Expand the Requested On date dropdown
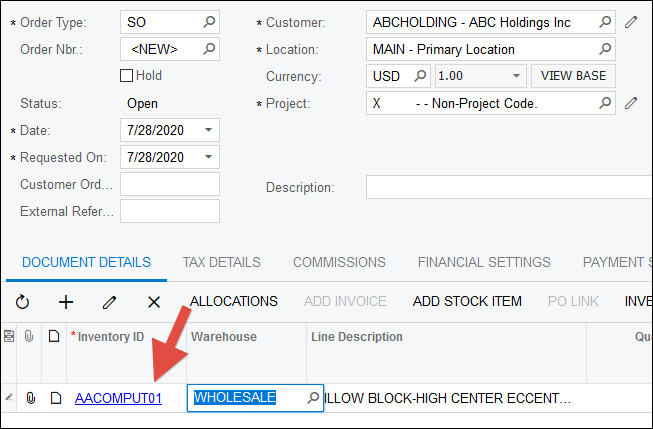Image resolution: width=653 pixels, height=429 pixels. (x=209, y=157)
